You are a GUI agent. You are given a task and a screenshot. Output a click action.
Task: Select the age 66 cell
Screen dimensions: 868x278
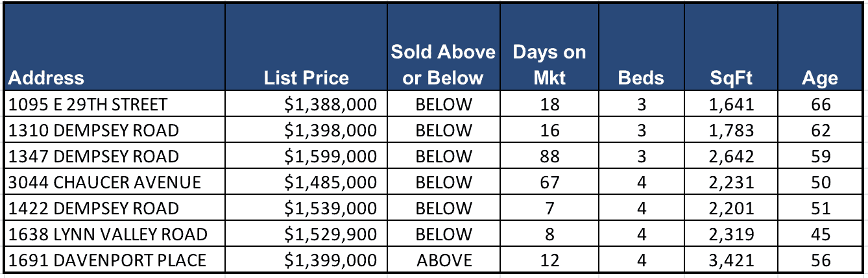tap(821, 105)
